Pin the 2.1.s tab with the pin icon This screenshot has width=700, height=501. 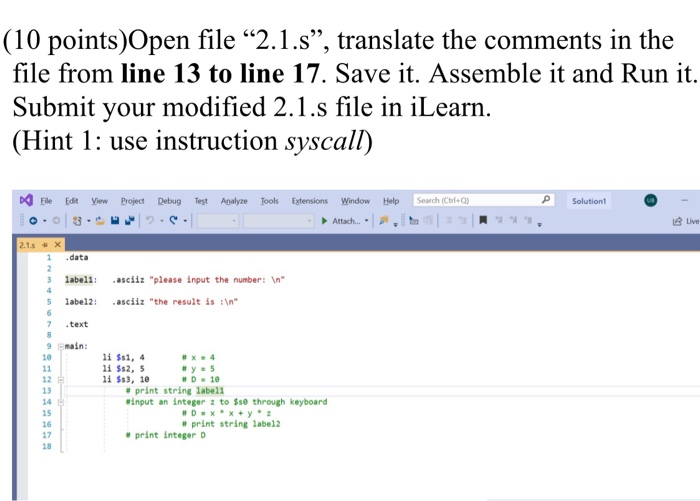tap(45, 245)
